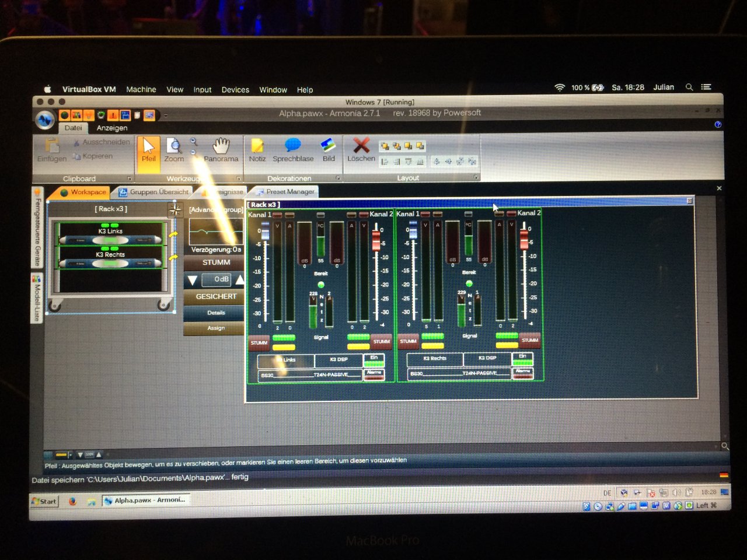Screen dimensions: 747x560
Task: Expand the Layout group launcher
Action: tap(476, 177)
